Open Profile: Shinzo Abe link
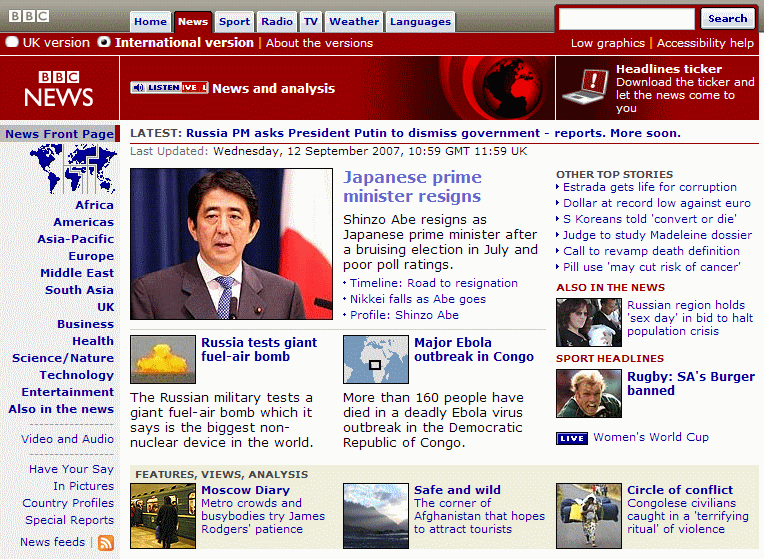Image resolution: width=764 pixels, height=559 pixels. point(404,315)
